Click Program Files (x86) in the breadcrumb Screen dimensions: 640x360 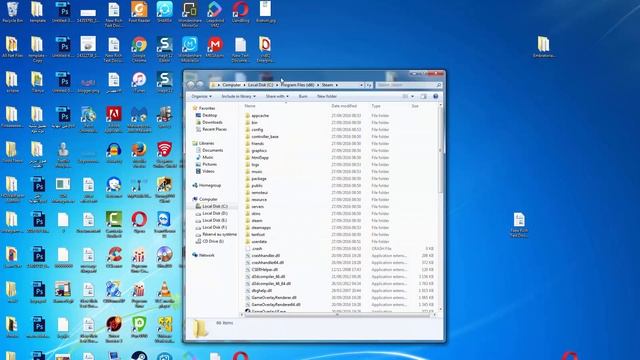click(298, 85)
